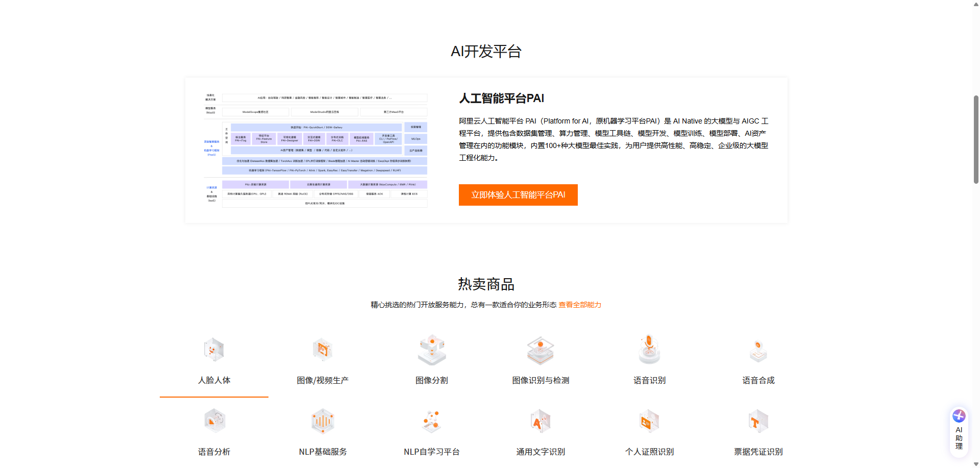This screenshot has width=980, height=468.
Task: Click the 人脸人体 category icon
Action: [x=214, y=350]
